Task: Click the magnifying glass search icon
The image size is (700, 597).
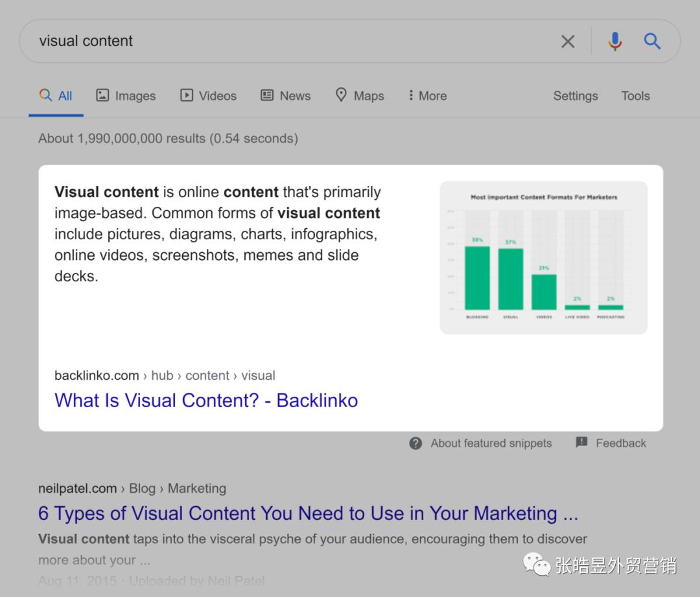Action: [652, 41]
